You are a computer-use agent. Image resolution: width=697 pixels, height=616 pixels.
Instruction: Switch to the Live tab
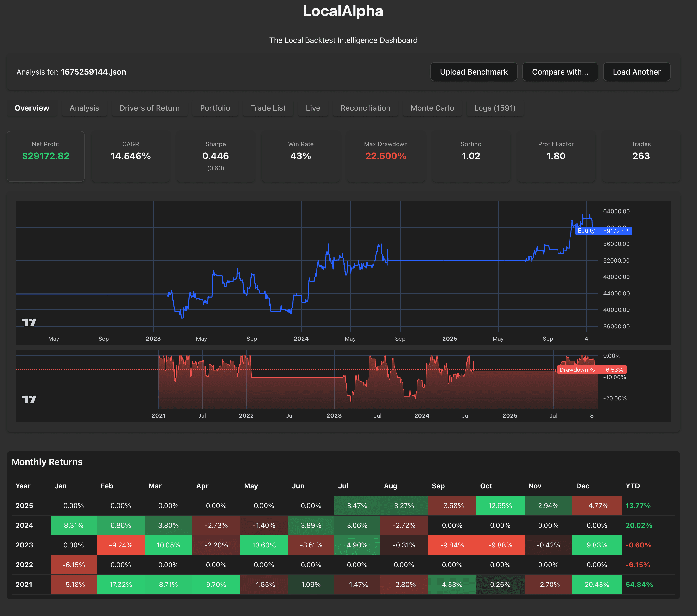[x=313, y=108]
